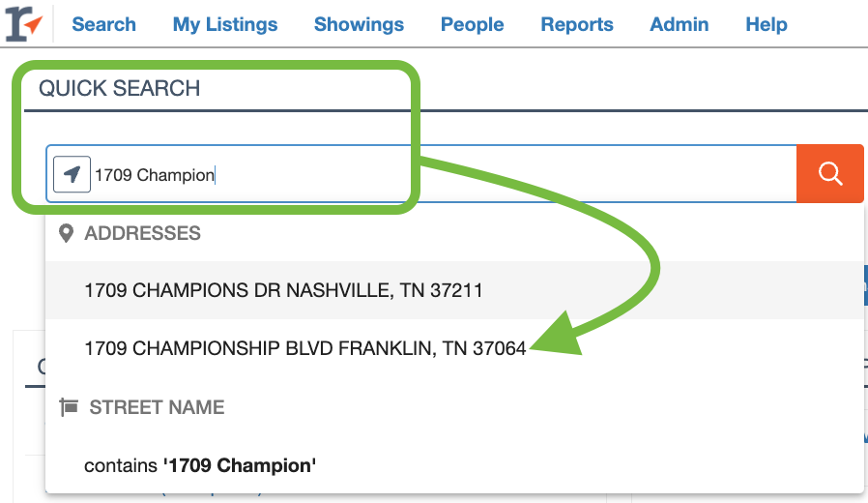Open the My Listings menu

pos(225,24)
